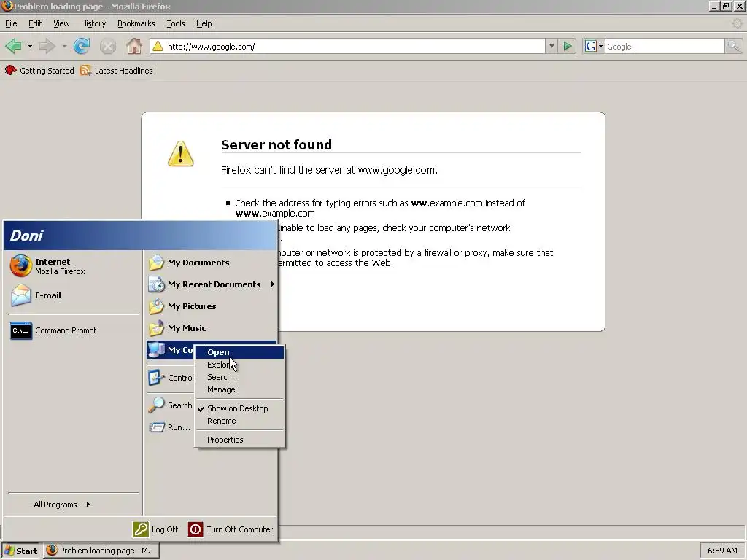Launch Internet Mozilla Firefox from Start menu
This screenshot has width=747, height=560.
point(74,266)
